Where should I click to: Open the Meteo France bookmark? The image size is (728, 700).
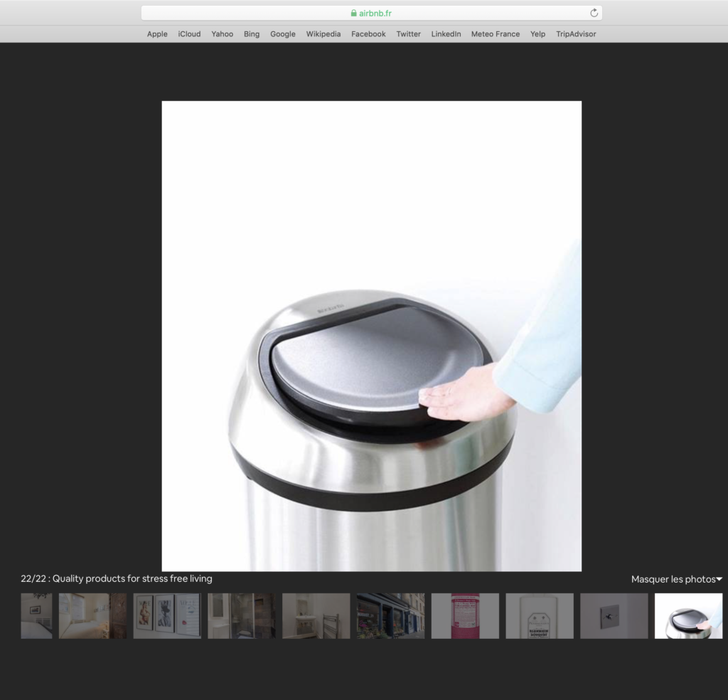pos(495,34)
